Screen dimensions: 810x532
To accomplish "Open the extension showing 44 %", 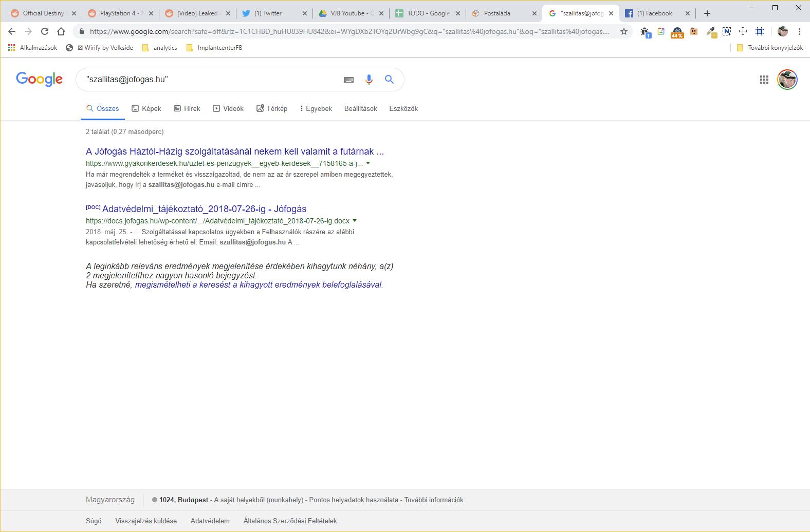I will (677, 32).
